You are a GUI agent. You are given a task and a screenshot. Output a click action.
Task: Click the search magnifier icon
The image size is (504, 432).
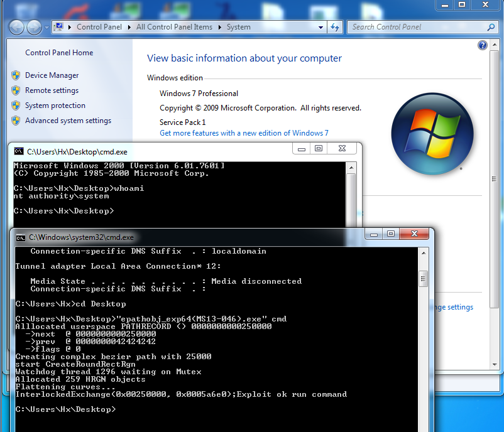491,27
